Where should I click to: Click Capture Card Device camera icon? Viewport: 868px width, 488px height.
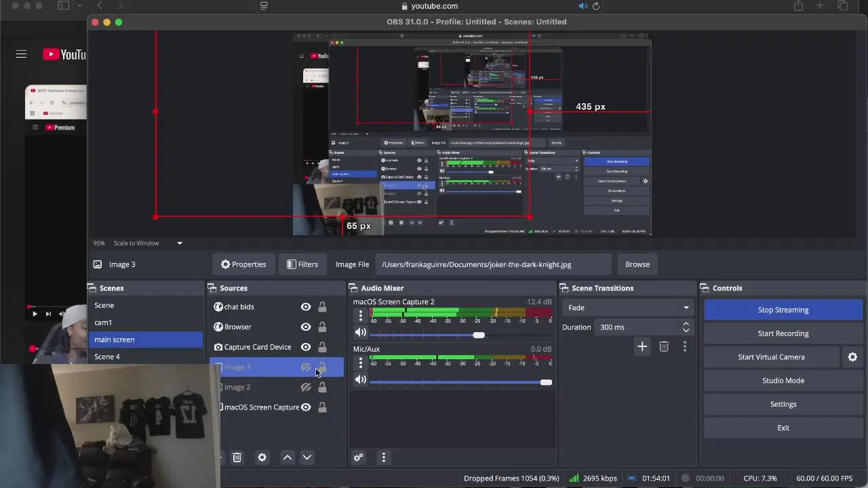click(x=218, y=347)
